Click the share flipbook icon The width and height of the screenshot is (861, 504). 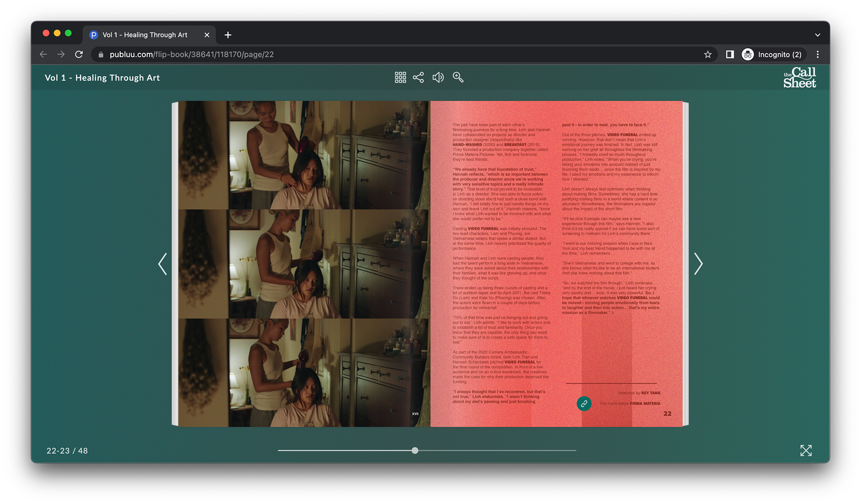click(x=418, y=78)
